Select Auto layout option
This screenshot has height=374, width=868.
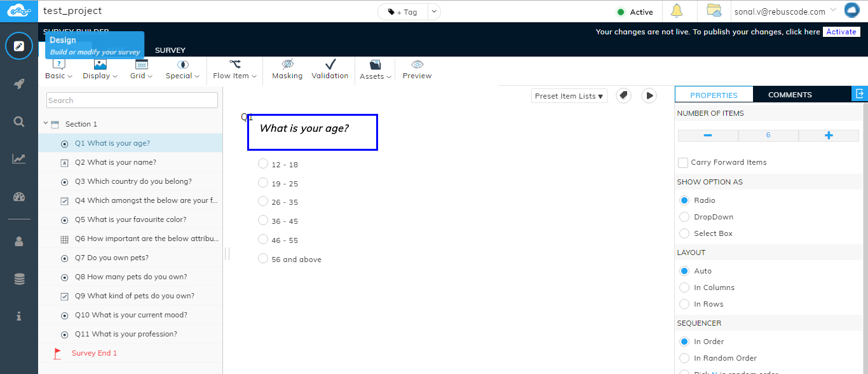coord(684,271)
